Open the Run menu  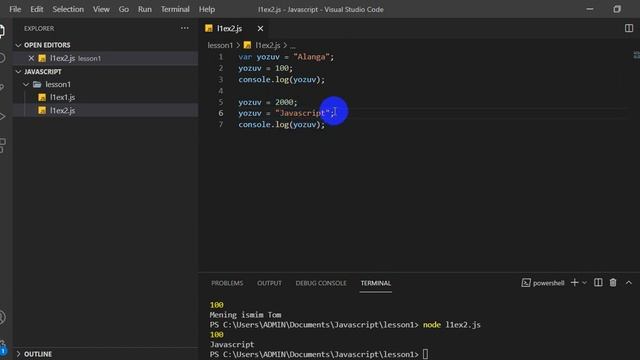[144, 9]
